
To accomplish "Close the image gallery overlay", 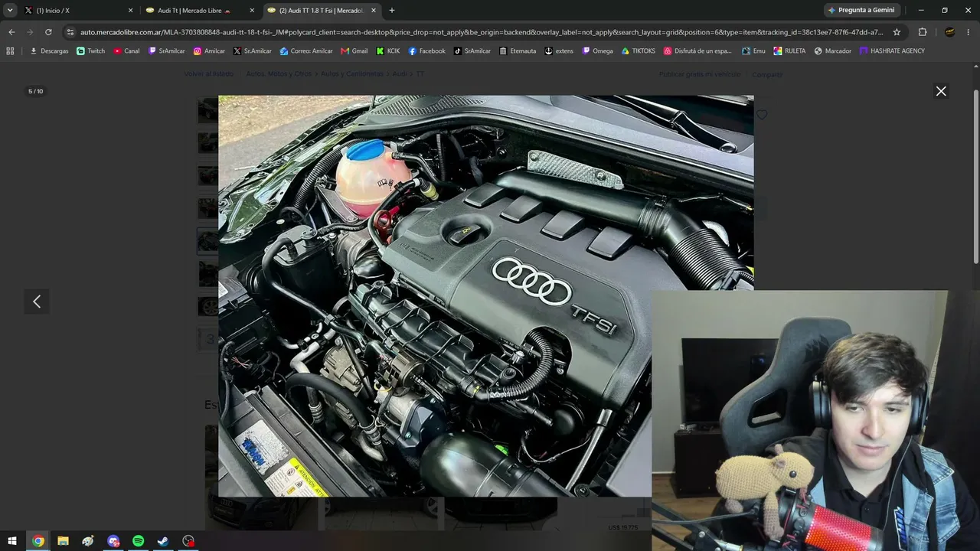I will (941, 91).
